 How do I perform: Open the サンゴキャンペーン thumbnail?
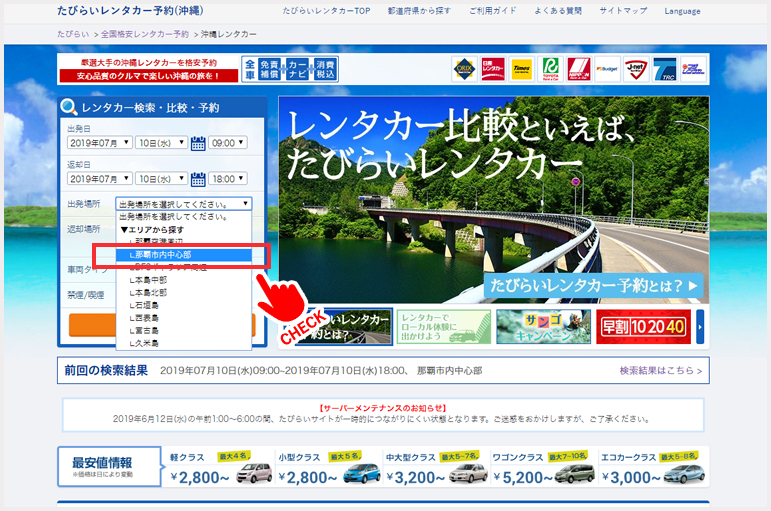(x=543, y=327)
